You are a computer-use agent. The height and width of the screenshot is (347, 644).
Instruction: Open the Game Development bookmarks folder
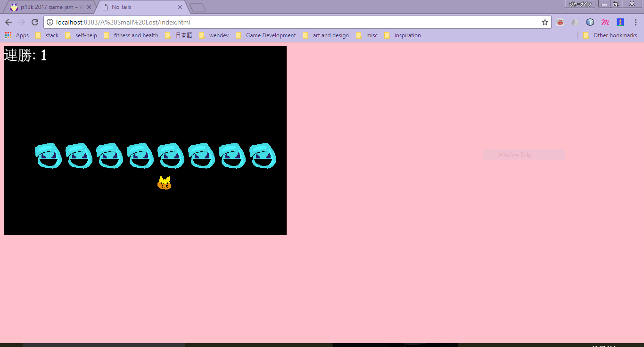(266, 35)
